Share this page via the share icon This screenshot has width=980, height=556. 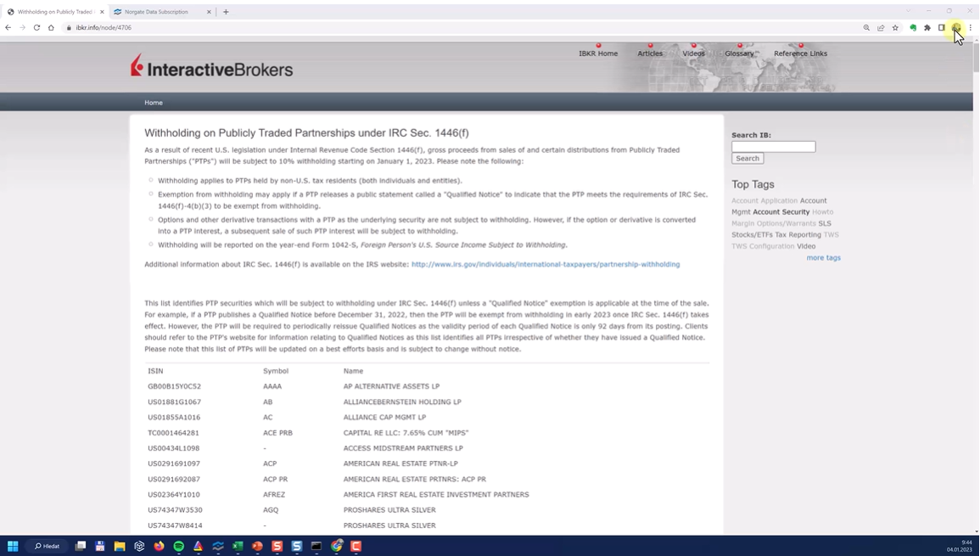[x=881, y=27]
